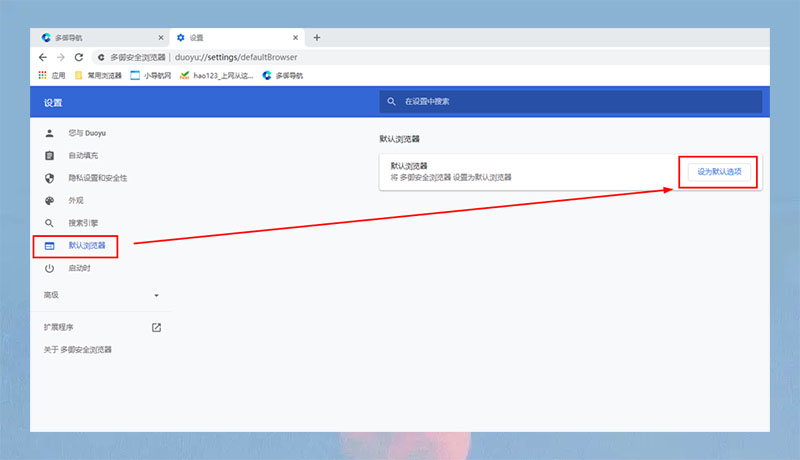Click the site security icon in address bar
Image resolution: width=800 pixels, height=460 pixels.
coord(101,57)
